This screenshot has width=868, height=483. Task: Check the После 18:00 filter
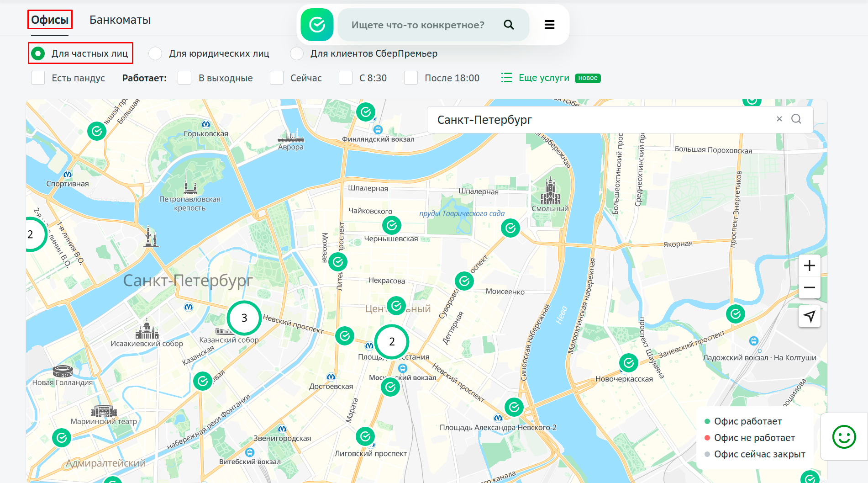pyautogui.click(x=411, y=78)
